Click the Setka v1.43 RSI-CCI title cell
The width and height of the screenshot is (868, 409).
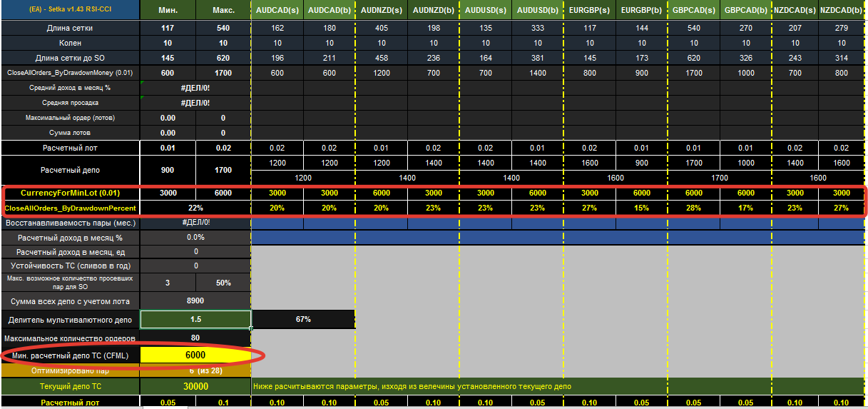pos(70,11)
